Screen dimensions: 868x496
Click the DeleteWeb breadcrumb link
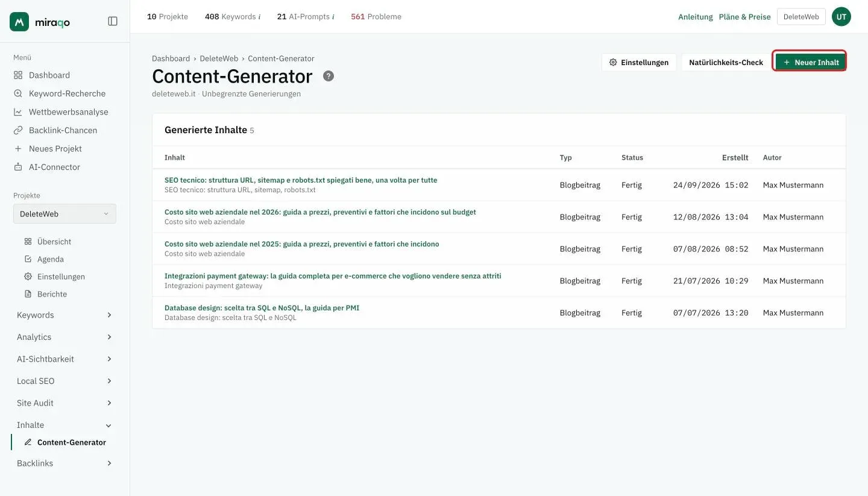pyautogui.click(x=219, y=58)
